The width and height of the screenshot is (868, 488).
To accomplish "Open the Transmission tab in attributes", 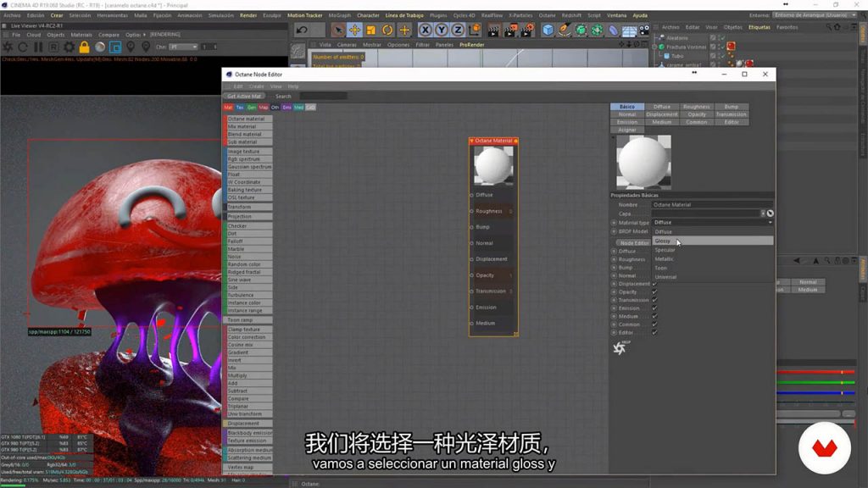I will coord(732,114).
